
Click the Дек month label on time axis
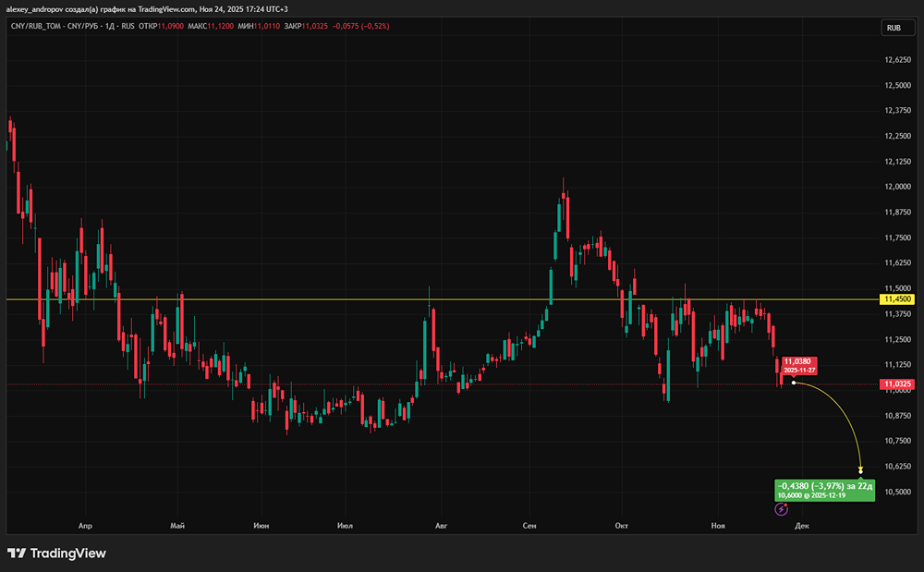[802, 525]
